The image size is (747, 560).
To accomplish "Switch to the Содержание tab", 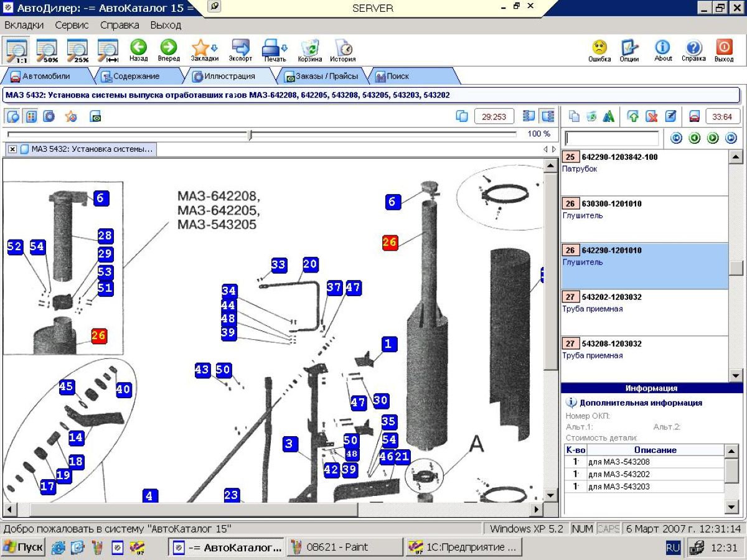I will [x=136, y=77].
